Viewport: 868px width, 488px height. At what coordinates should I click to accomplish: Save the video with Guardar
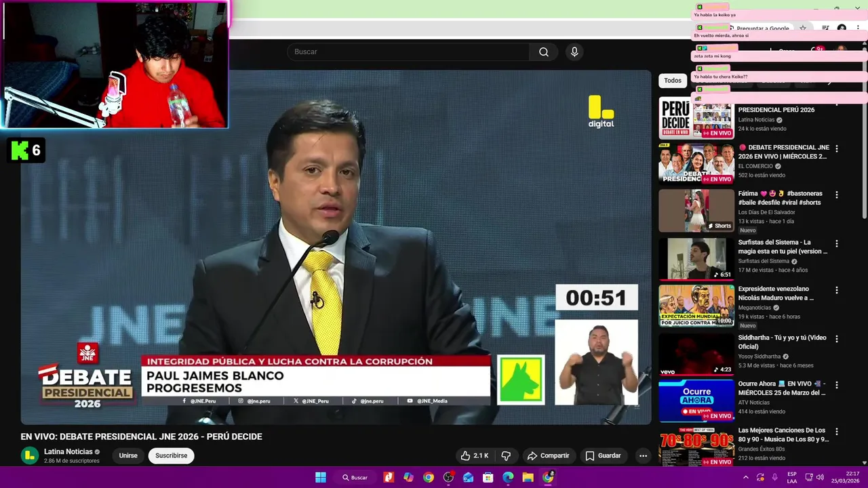pos(603,455)
